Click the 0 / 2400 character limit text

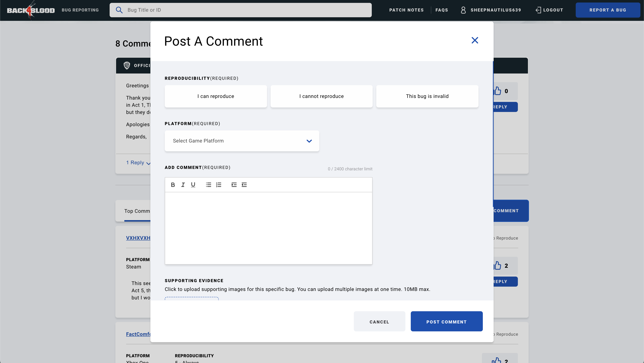350,169
